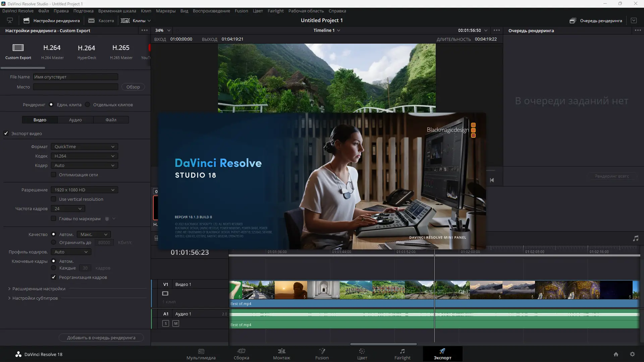
Task: Open the Воспроизведение menu
Action: click(211, 11)
